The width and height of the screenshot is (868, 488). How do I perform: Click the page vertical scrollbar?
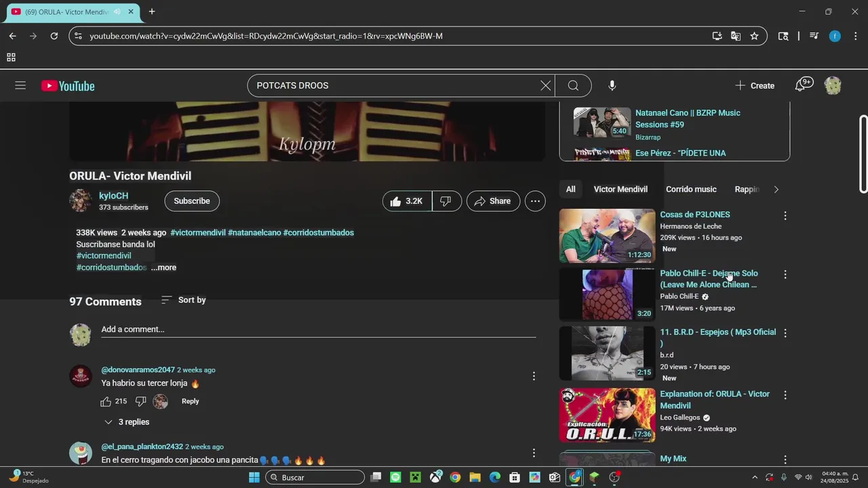coord(863,156)
